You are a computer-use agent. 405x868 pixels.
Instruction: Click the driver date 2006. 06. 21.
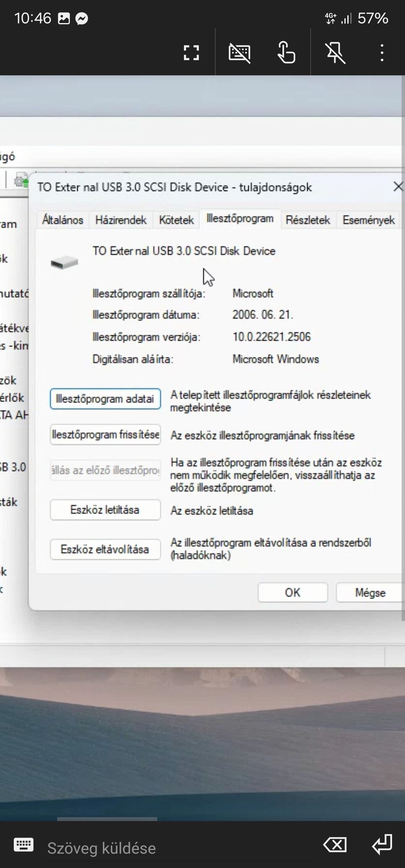click(262, 315)
